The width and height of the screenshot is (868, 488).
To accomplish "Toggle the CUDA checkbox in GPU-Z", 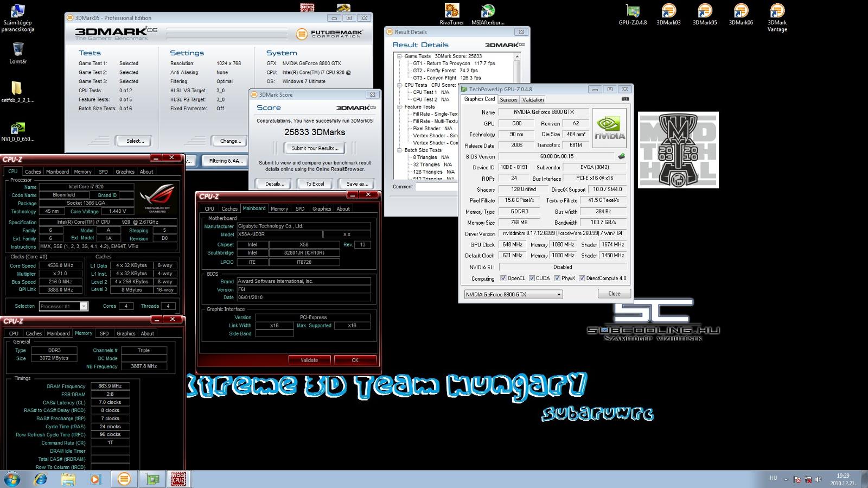I will click(x=532, y=278).
